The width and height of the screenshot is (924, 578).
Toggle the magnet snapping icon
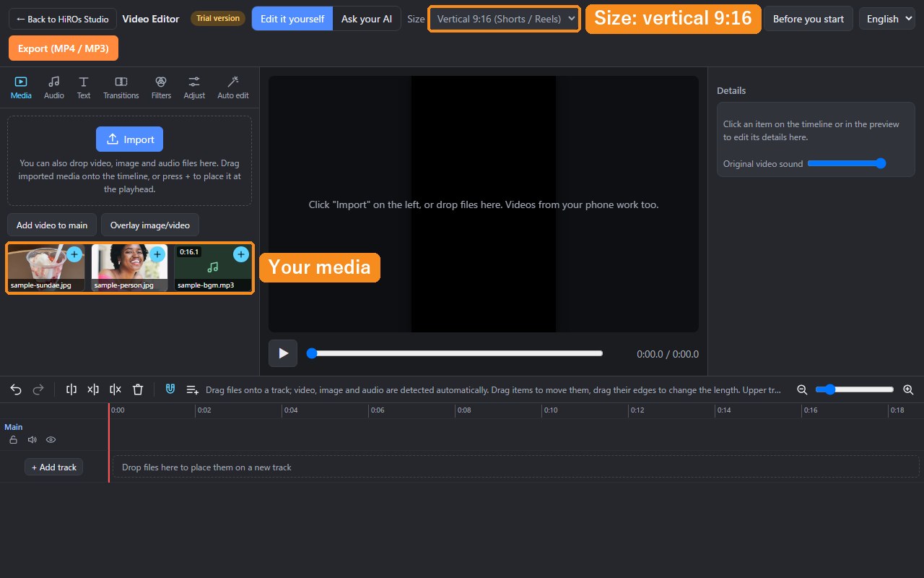pyautogui.click(x=170, y=389)
